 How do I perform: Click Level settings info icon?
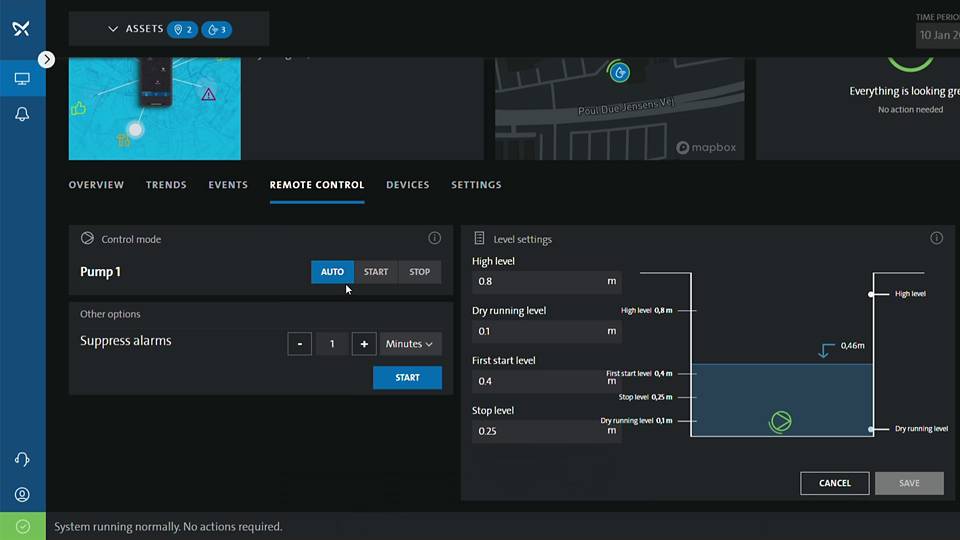coord(936,238)
